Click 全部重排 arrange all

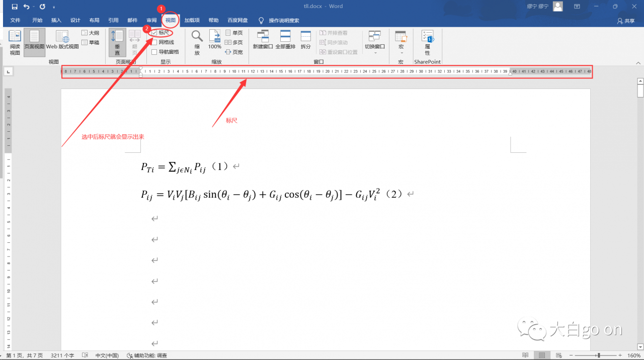(285, 39)
